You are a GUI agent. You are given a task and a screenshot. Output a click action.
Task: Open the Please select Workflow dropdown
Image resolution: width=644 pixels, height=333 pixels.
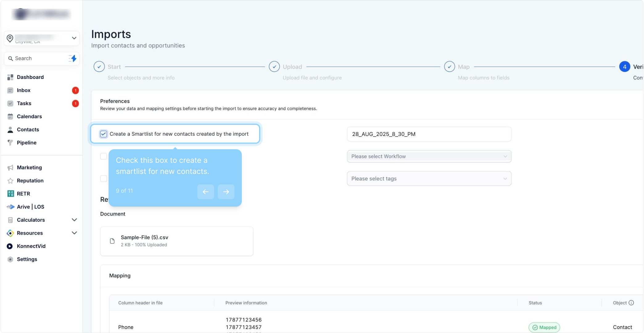click(x=429, y=156)
